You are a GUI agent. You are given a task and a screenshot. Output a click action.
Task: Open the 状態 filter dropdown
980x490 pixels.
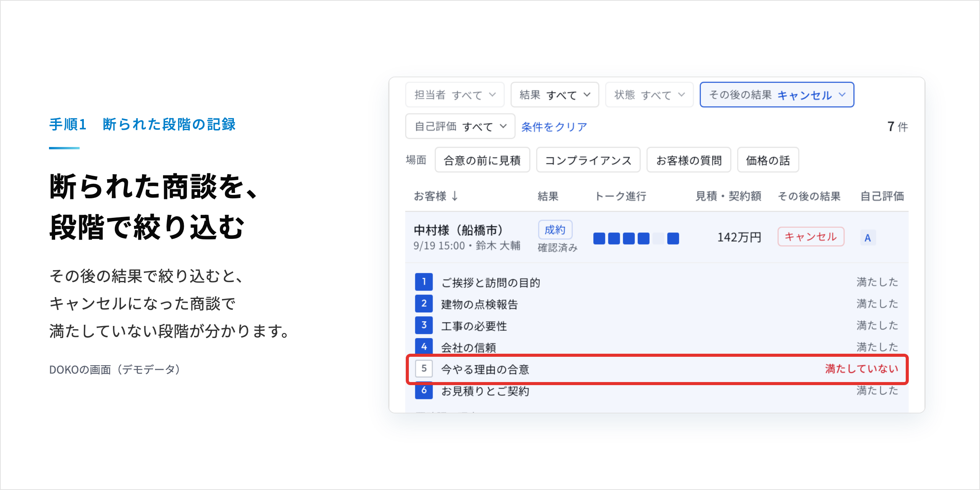point(649,95)
